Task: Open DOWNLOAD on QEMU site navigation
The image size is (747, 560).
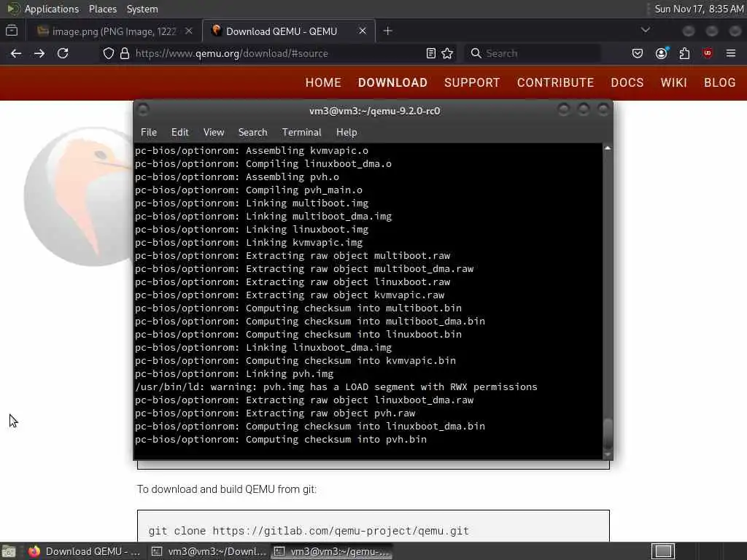Action: coord(392,82)
